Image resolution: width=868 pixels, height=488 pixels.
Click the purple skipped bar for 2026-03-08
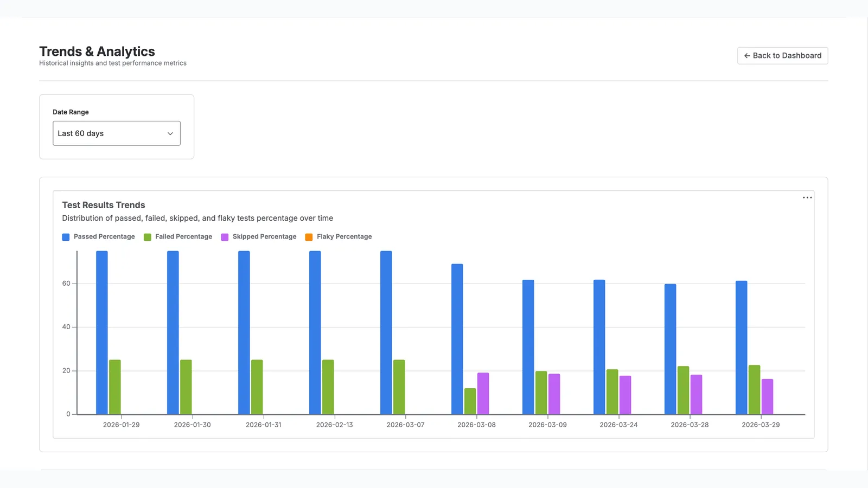483,394
